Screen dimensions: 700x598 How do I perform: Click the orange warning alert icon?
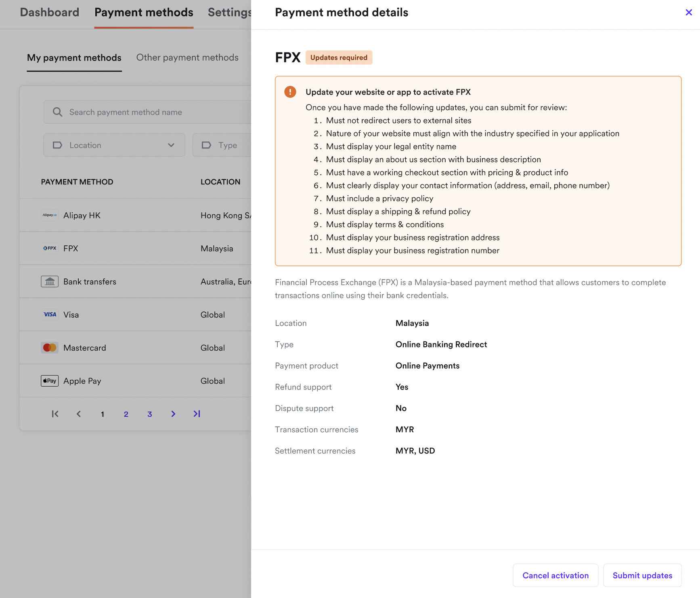[x=289, y=92]
